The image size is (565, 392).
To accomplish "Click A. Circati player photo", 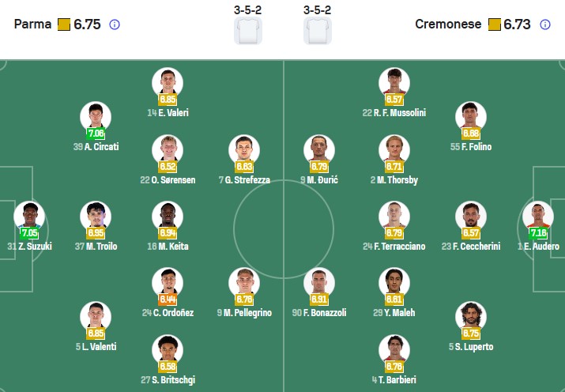I will [96, 116].
